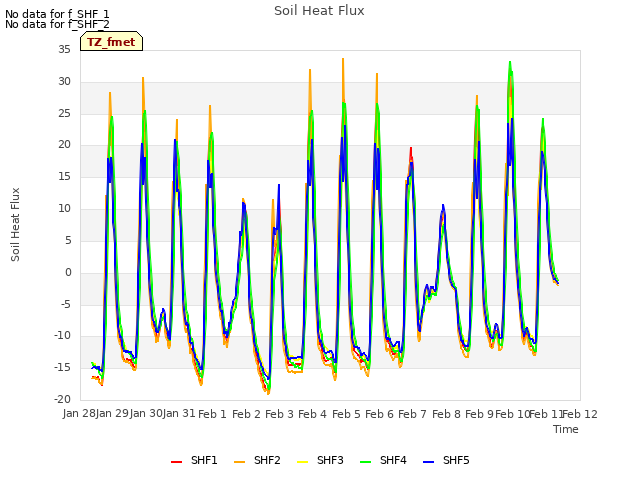Click the Feb 3 x-axis tick label

(x=279, y=414)
